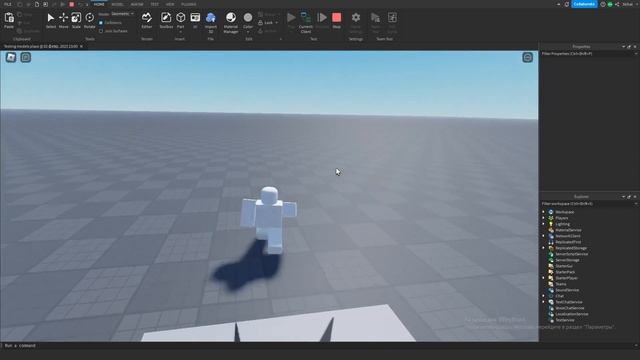This screenshot has width=640, height=360.
Task: Open the FILE menu
Action: (8, 4)
